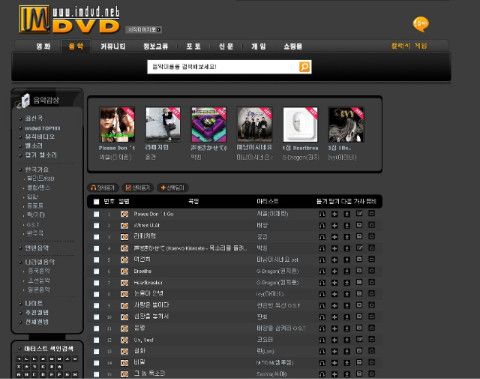This screenshot has height=379, width=480.
Task: Click the orange link at the nav bar's right end
Action: point(409,46)
